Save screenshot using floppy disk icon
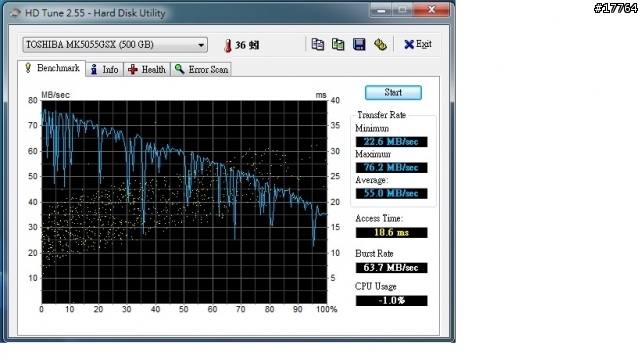The image size is (640, 360). point(359,44)
